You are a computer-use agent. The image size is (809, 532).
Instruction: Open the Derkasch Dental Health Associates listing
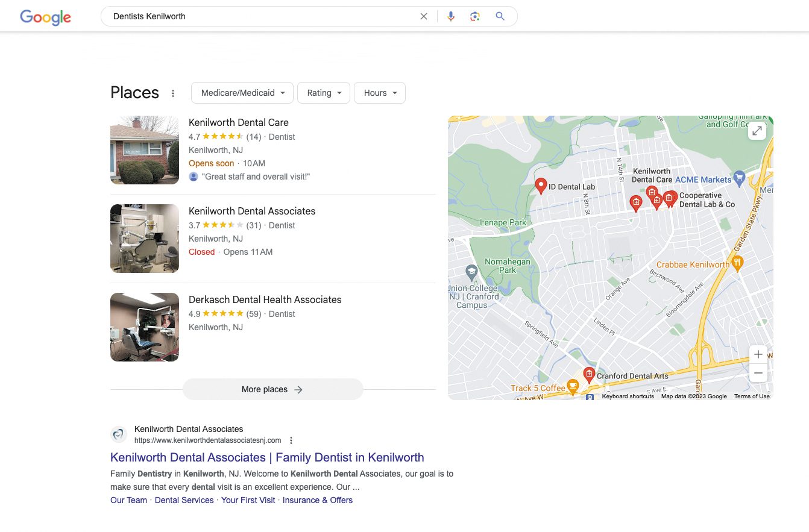click(265, 299)
